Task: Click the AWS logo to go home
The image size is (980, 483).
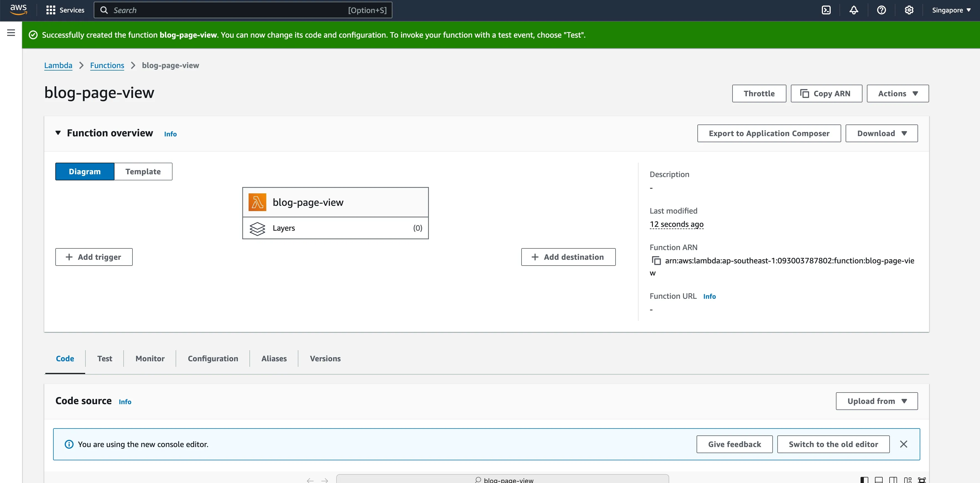Action: (18, 10)
